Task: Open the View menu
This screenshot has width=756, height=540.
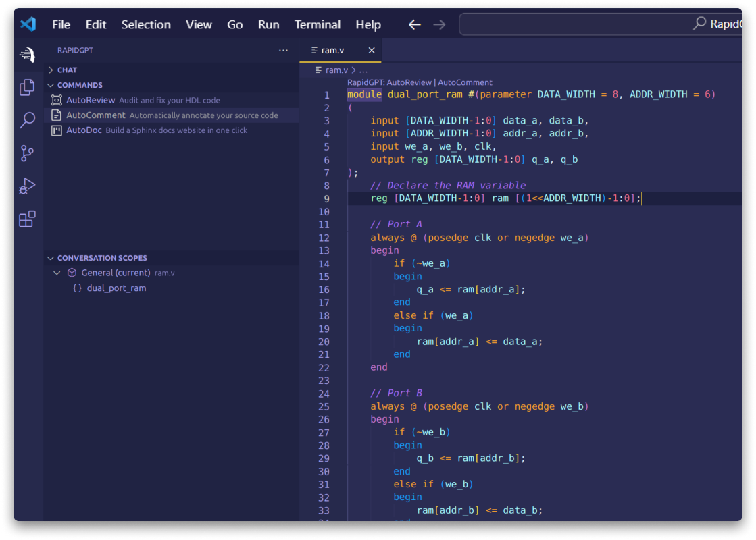Action: pyautogui.click(x=199, y=24)
